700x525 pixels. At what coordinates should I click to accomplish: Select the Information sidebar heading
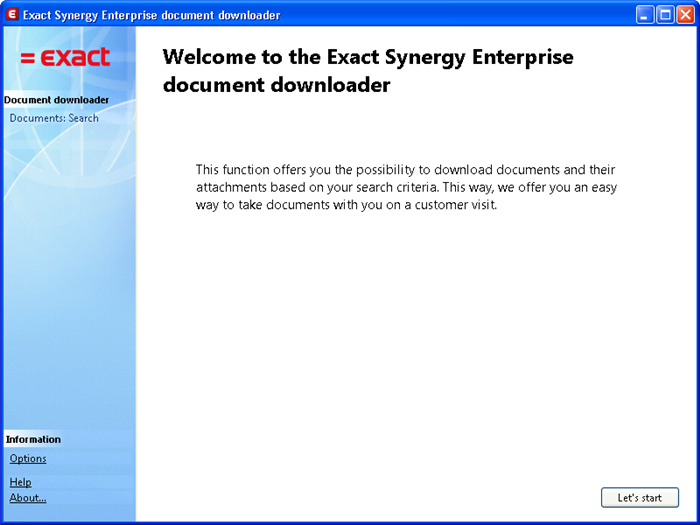(33, 439)
